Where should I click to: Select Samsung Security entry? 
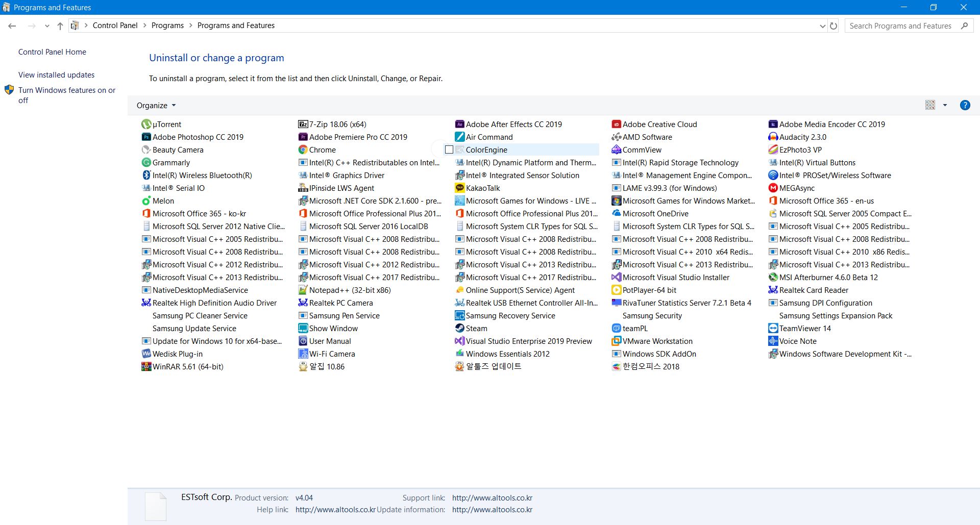(x=652, y=315)
